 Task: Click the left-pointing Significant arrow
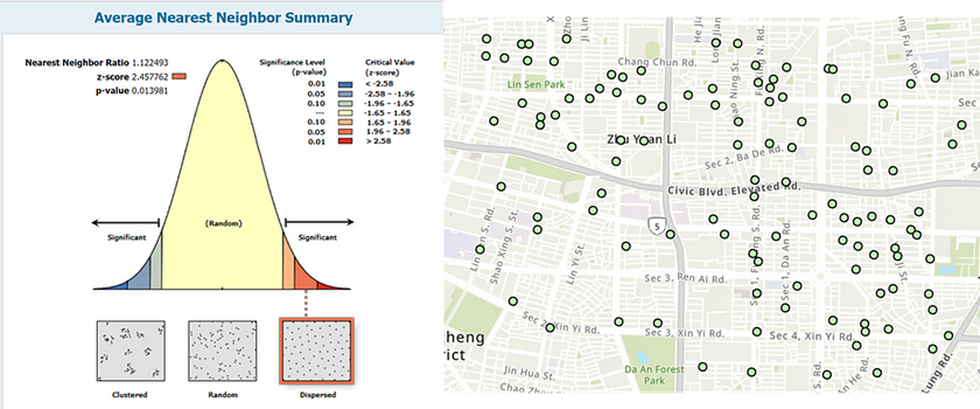click(125, 222)
